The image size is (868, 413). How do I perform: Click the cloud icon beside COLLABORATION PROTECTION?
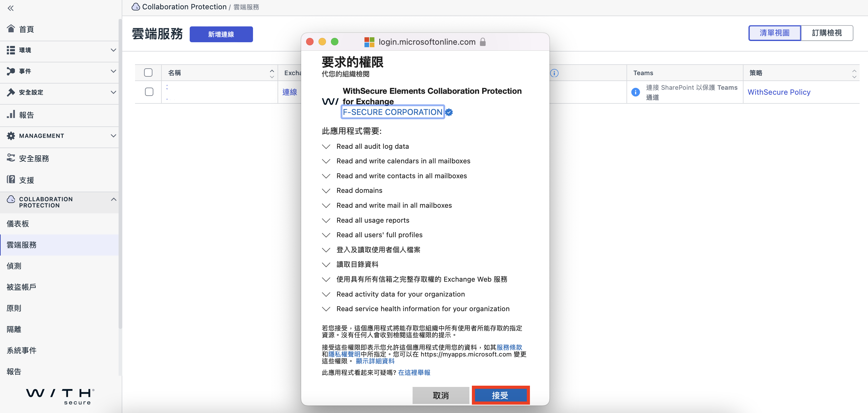tap(11, 199)
